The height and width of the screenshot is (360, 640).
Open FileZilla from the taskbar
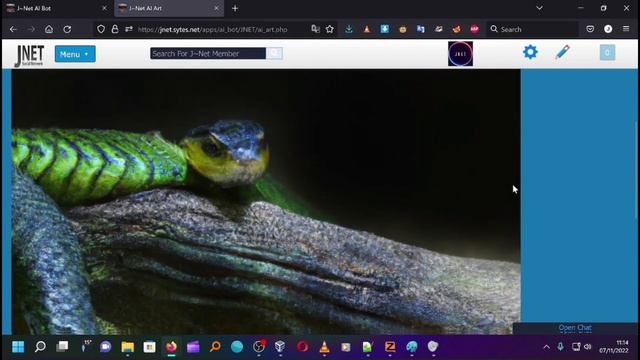coord(390,347)
